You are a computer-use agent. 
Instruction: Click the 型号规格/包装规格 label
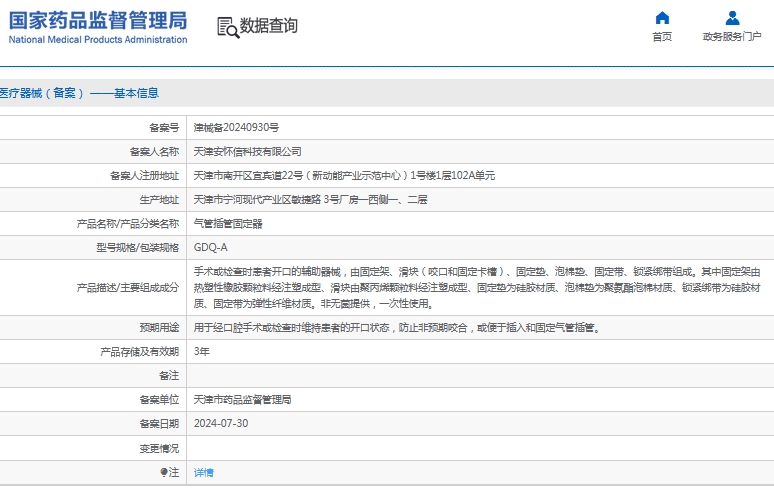pyautogui.click(x=137, y=247)
